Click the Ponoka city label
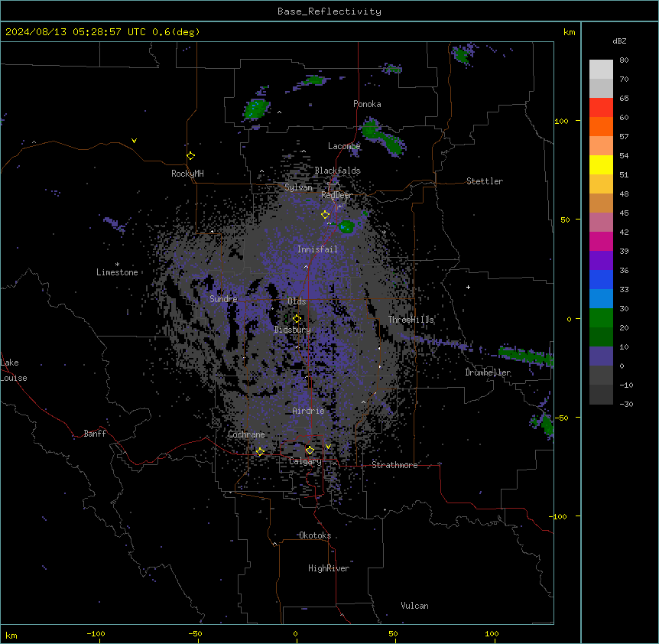Image resolution: width=659 pixels, height=644 pixels. click(367, 104)
